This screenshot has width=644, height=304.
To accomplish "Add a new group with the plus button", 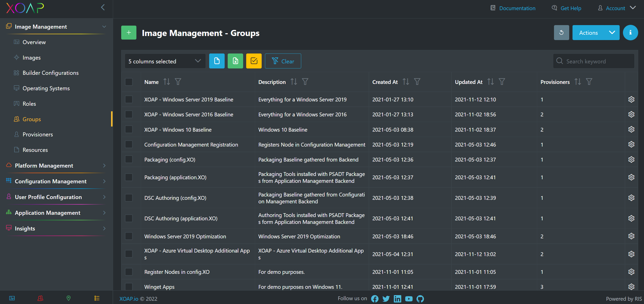I will pyautogui.click(x=129, y=33).
